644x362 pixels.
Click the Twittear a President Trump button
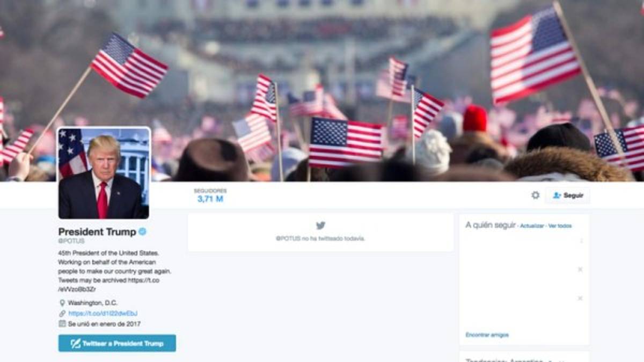[117, 343]
